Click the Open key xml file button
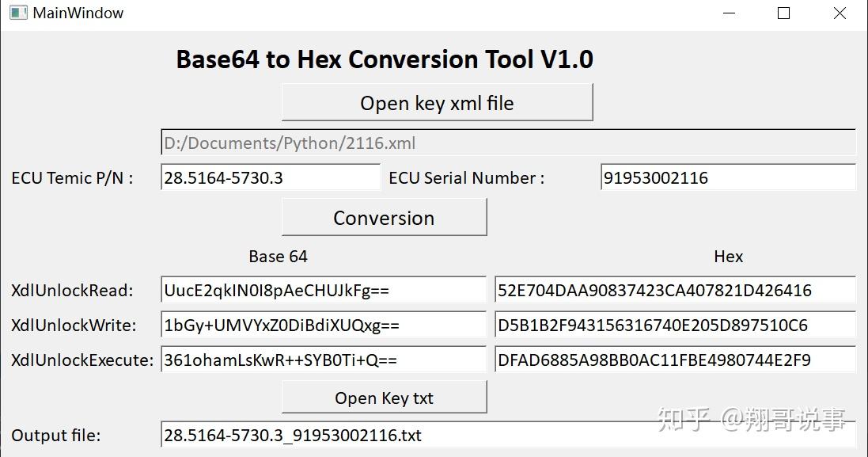Image resolution: width=868 pixels, height=457 pixels. [x=438, y=102]
